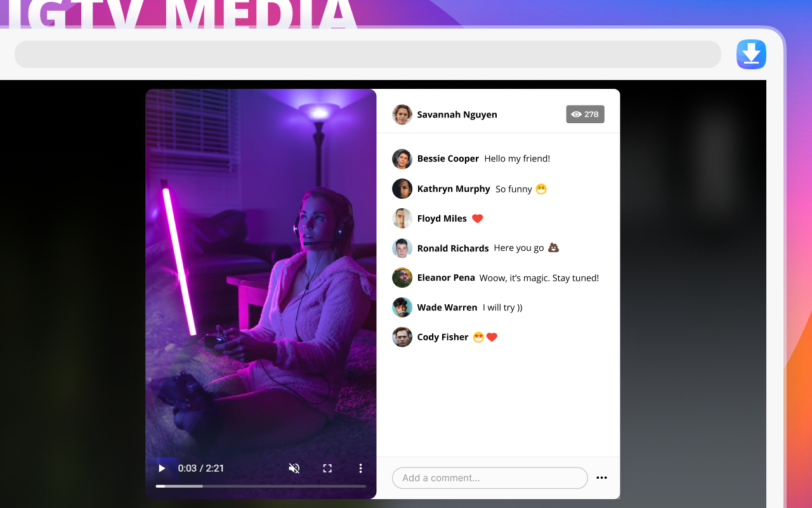Click the blue download extension icon
Screen dimensions: 812x508
coord(751,54)
